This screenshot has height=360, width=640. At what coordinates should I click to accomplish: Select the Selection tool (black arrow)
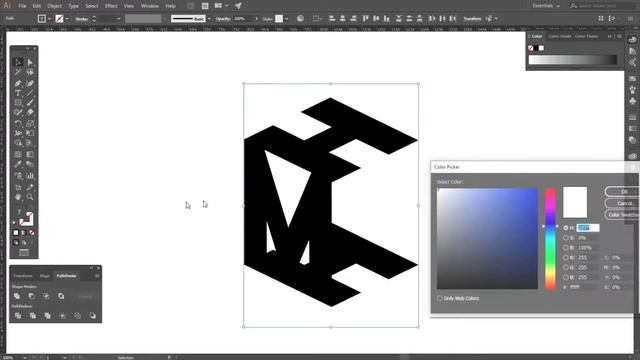coord(18,62)
